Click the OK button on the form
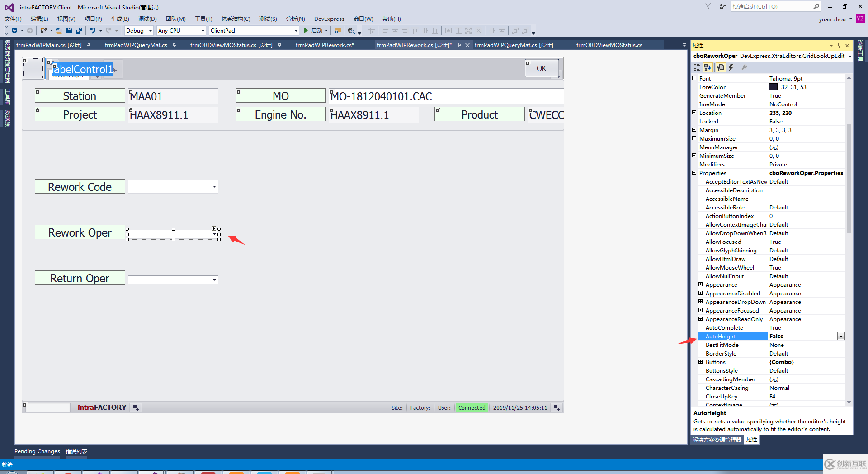868x474 pixels. click(541, 68)
